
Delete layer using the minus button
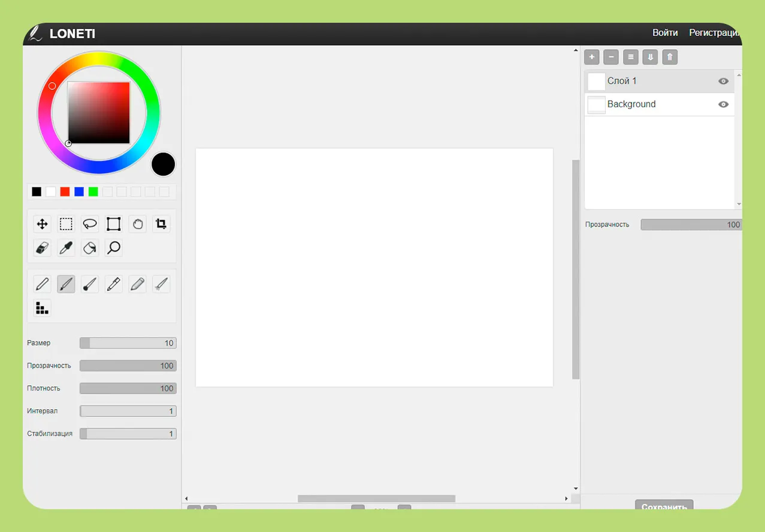click(x=610, y=57)
